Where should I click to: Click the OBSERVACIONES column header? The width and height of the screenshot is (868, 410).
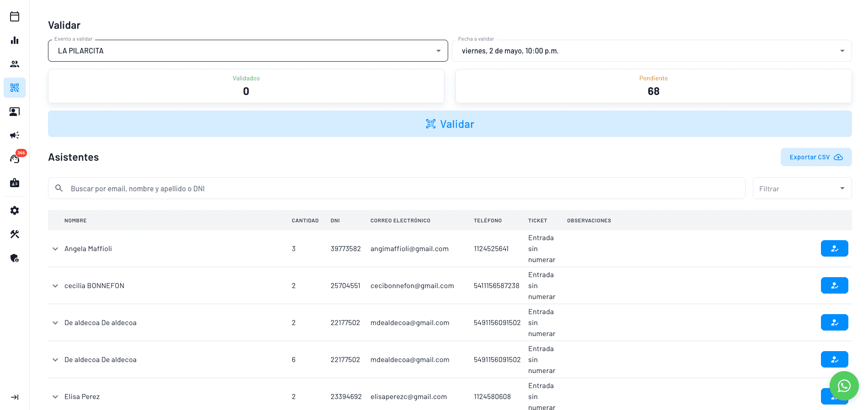[589, 221]
